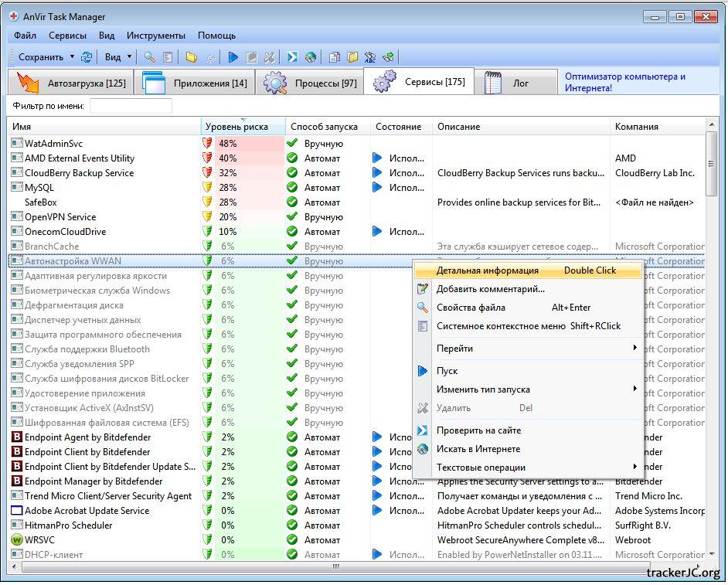The height and width of the screenshot is (585, 728).
Task: Click the Фильтр по имени input field
Action: [x=131, y=106]
